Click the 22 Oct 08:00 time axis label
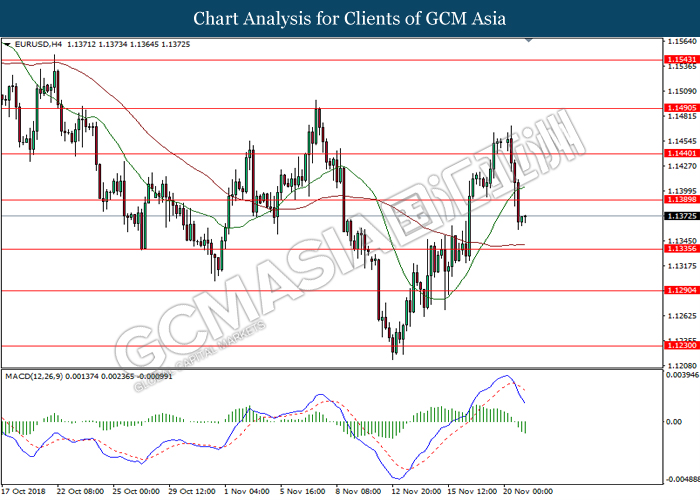 [x=80, y=492]
